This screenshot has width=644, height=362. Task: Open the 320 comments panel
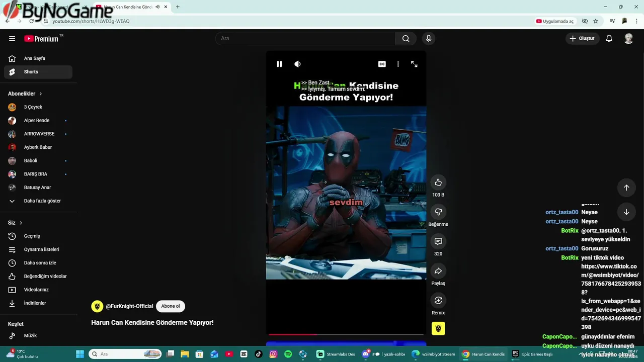point(438,241)
